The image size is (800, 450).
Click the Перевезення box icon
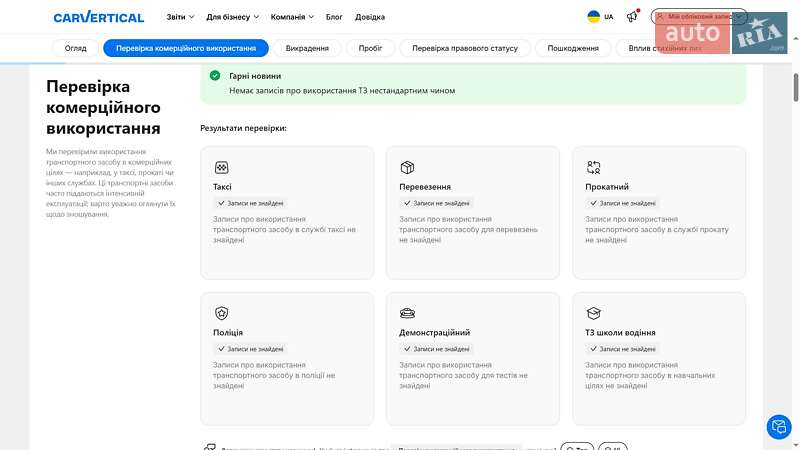coord(407,167)
